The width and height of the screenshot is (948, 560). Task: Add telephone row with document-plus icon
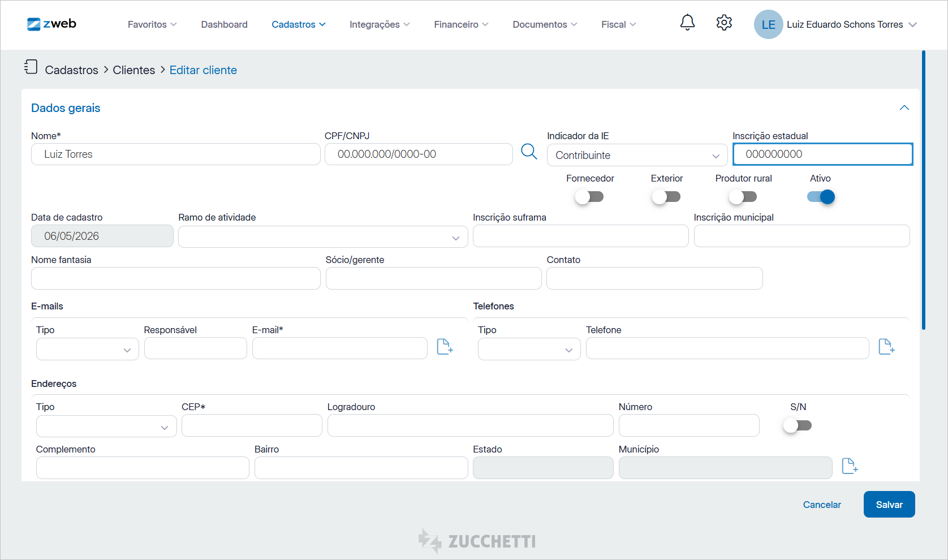(x=886, y=346)
